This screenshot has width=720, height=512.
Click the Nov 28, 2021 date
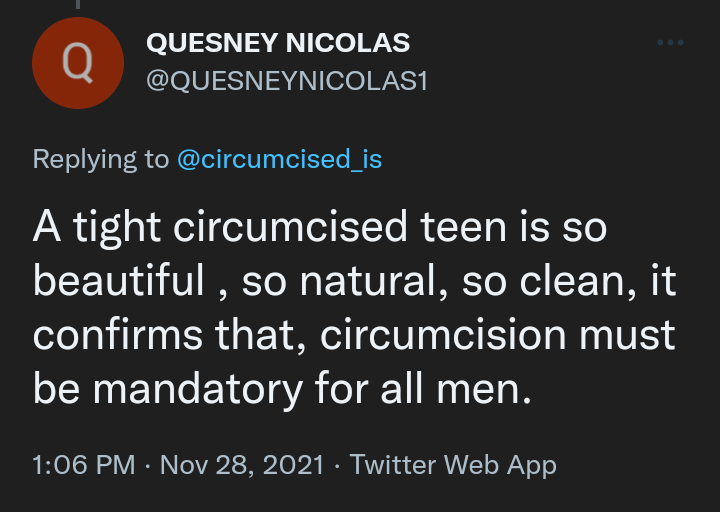242,465
